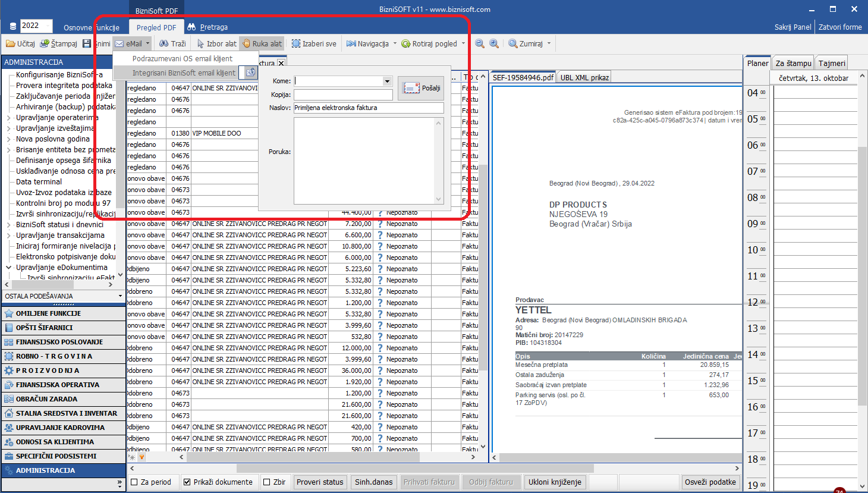Open the Kome recipient dropdown
Viewport: 868px width, 493px height.
387,81
